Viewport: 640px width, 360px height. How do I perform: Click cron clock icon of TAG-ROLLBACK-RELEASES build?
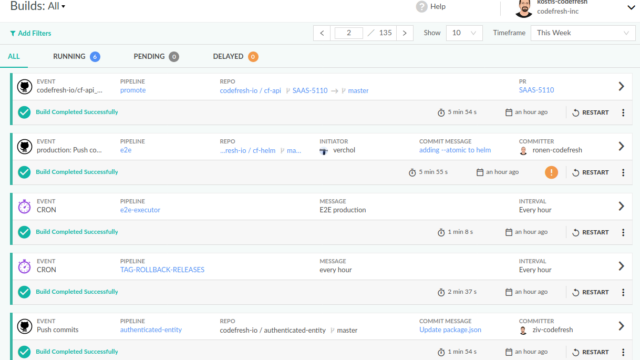click(x=24, y=267)
